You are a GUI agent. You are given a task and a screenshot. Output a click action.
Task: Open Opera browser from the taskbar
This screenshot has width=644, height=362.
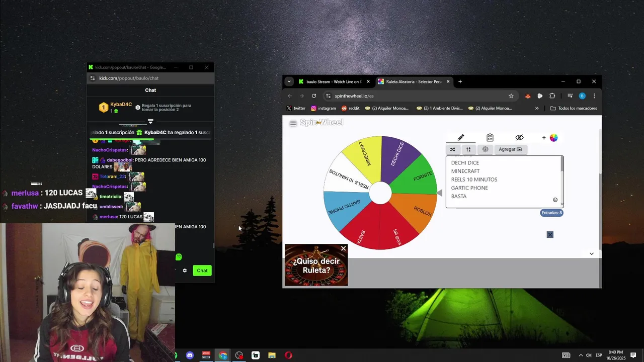(x=288, y=355)
